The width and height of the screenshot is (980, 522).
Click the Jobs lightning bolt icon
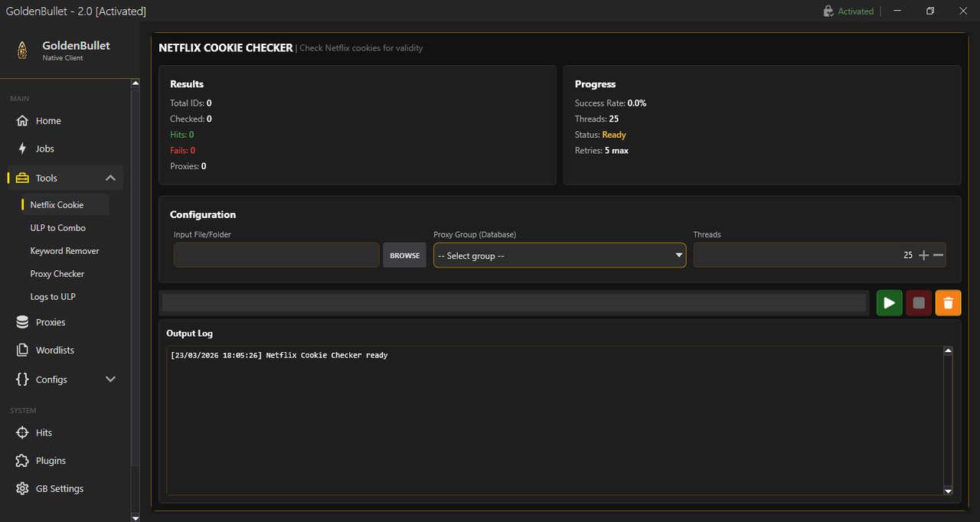[x=22, y=148]
